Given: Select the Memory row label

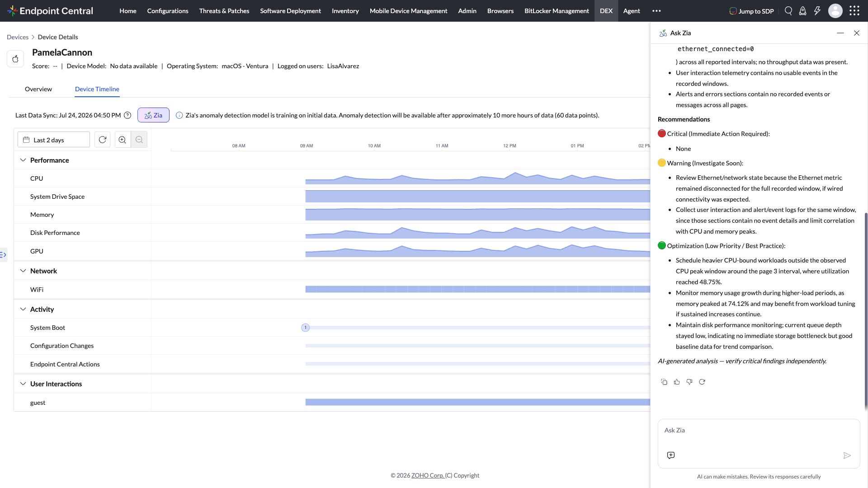Looking at the screenshot, I should (42, 215).
